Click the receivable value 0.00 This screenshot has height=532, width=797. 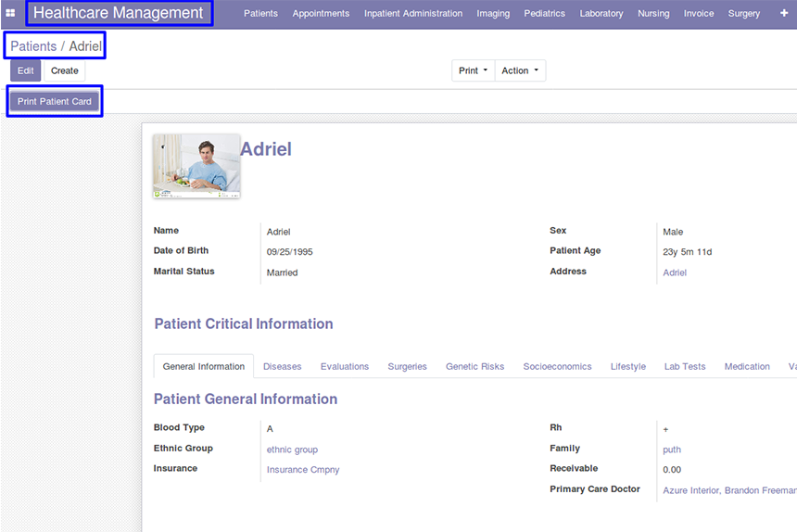coord(672,470)
